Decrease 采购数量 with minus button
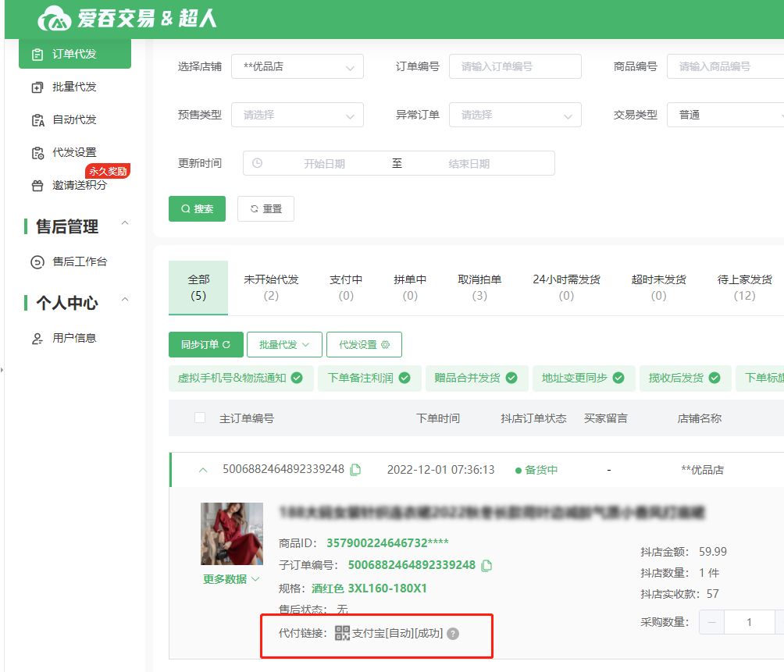This screenshot has width=784, height=672. coord(711,623)
